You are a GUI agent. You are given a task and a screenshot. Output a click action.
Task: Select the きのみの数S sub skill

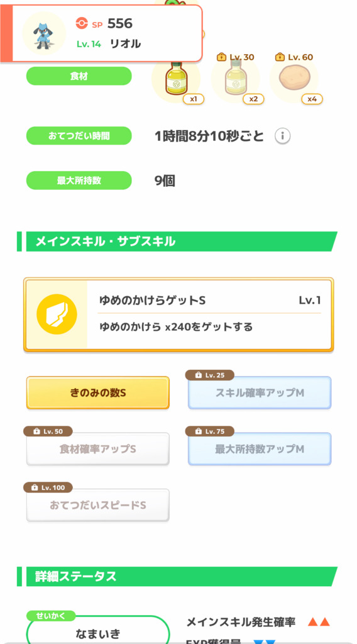97,392
